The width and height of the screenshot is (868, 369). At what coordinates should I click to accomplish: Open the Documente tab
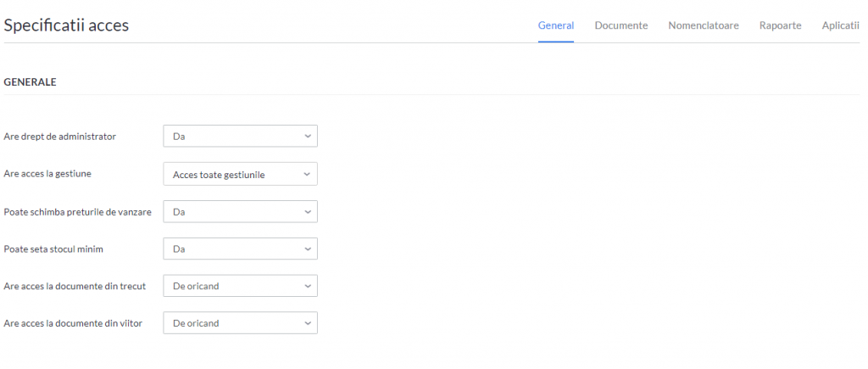tap(621, 25)
